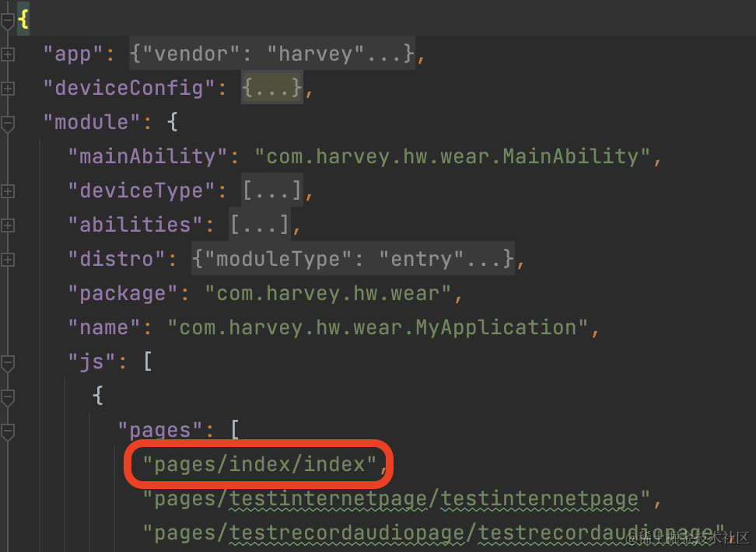Collapse the root JSON object fold marker
The height and width of the screenshot is (552, 756).
pos(7,21)
